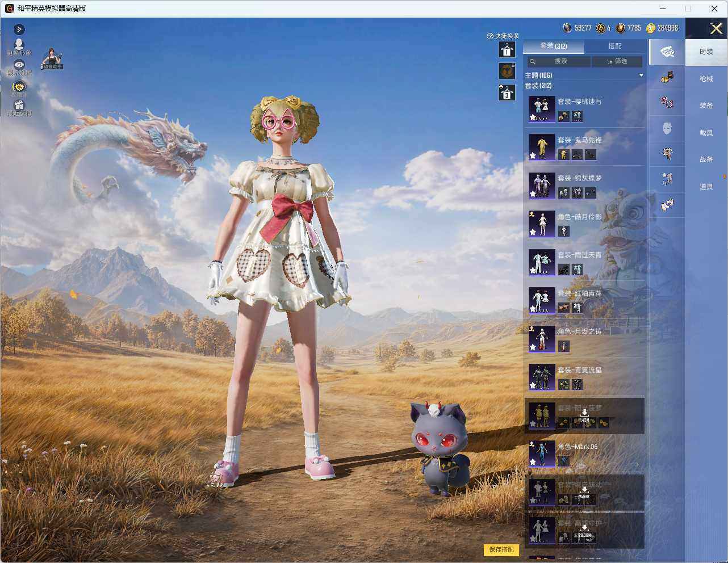Click the 搜索 search field
Image resolution: width=728 pixels, height=563 pixels.
click(x=558, y=61)
